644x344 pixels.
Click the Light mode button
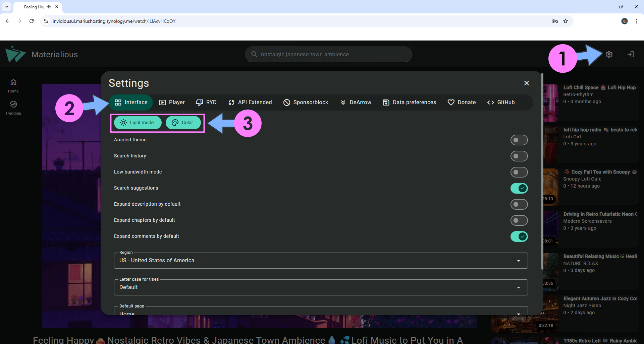pos(138,123)
